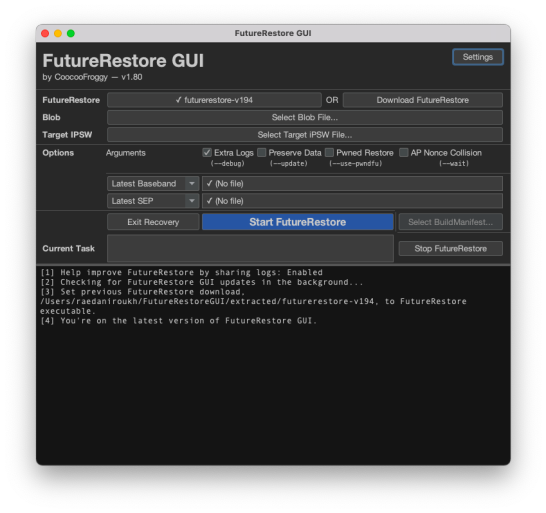This screenshot has height=513, width=546.
Task: Click the SEP (No file) field
Action: pyautogui.click(x=352, y=201)
